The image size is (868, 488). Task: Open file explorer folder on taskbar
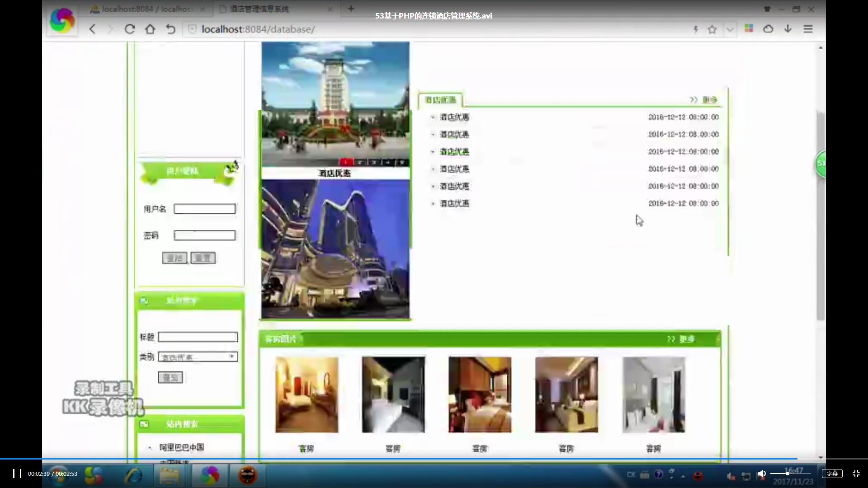(x=170, y=475)
